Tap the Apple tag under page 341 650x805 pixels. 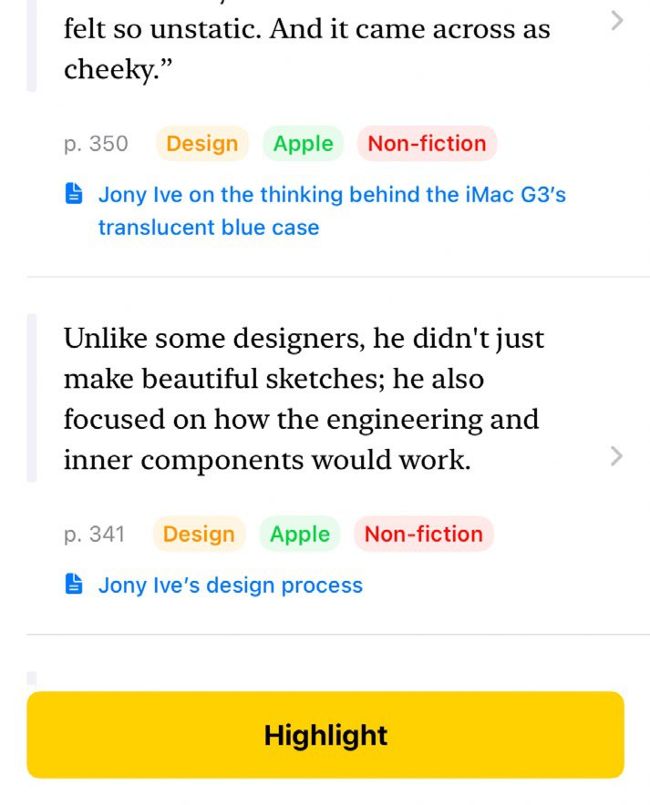(300, 534)
